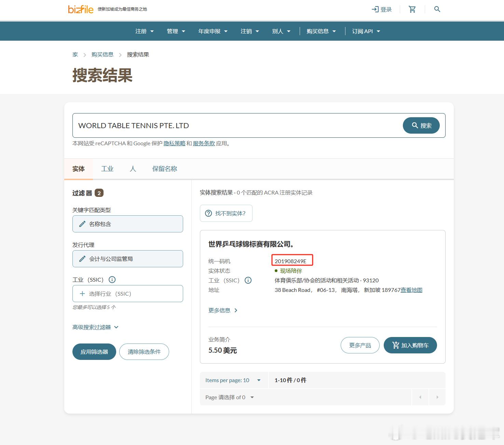Image resolution: width=504 pixels, height=445 pixels.
Task: Go to 家 breadcrumb link
Action: coord(75,55)
